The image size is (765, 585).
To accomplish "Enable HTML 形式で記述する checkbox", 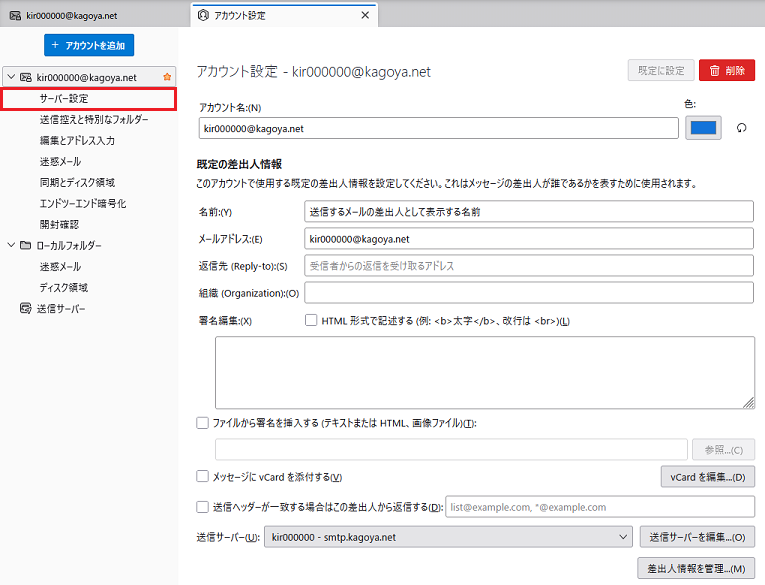I will (311, 320).
